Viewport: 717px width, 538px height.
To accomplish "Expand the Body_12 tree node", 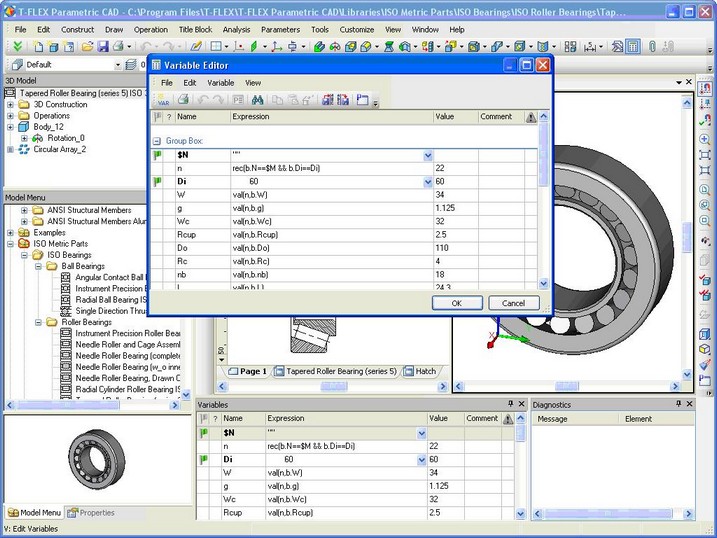I will point(10,127).
